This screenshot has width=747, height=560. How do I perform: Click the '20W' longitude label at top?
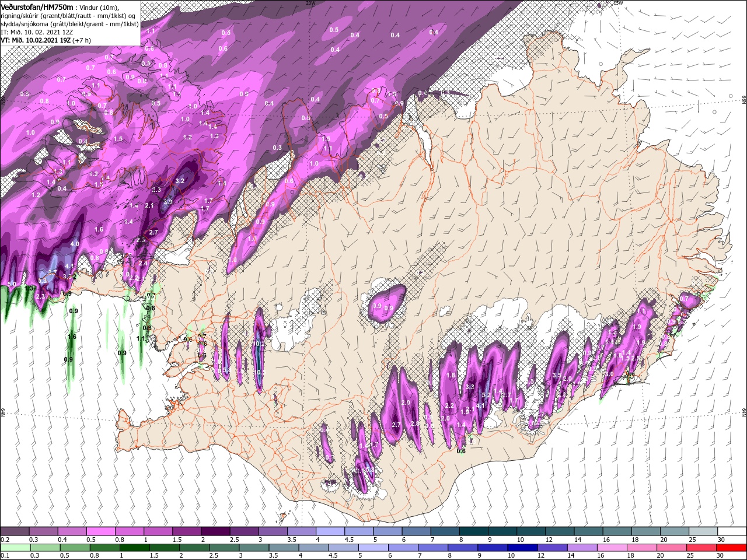click(x=310, y=3)
